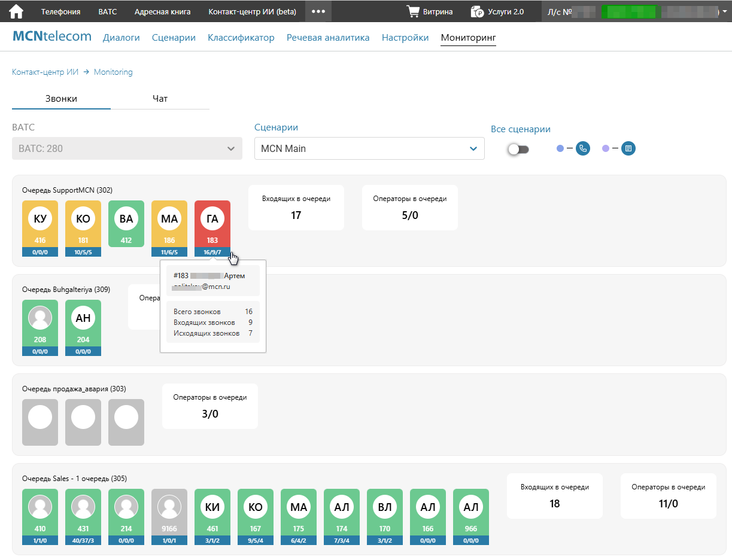Click the Очередь продажа_авария (303) title
The image size is (732, 560).
point(74,389)
